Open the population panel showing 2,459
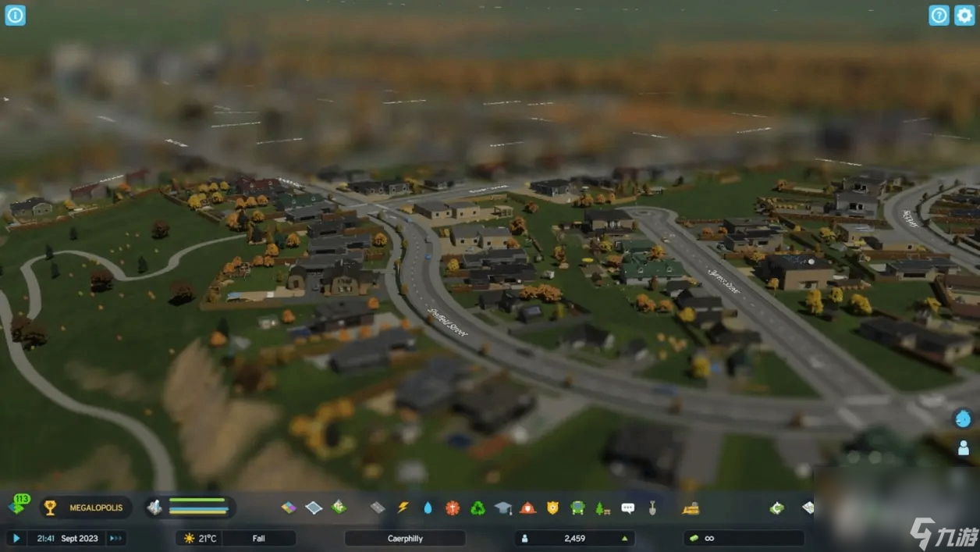This screenshot has width=980, height=552. tap(574, 538)
